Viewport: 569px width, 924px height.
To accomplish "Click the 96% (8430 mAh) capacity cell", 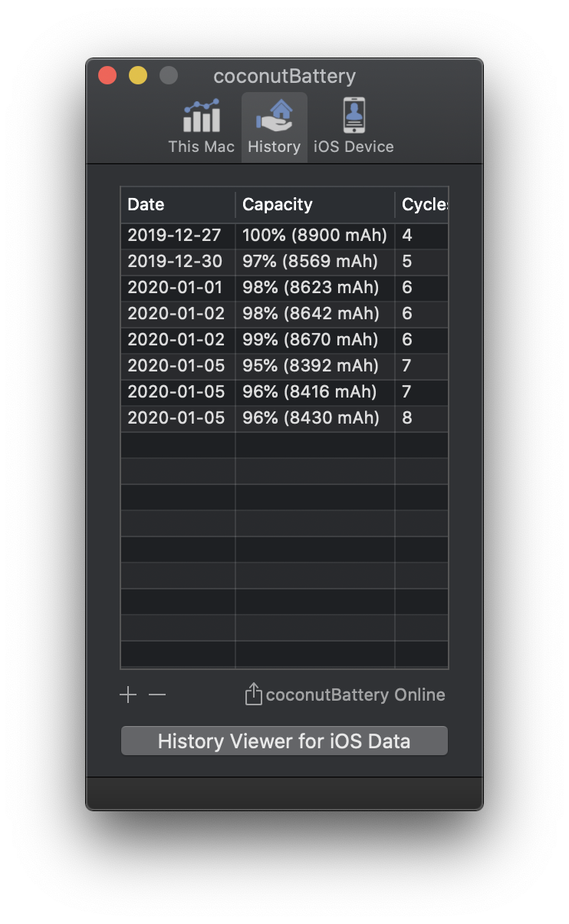I will (x=315, y=418).
